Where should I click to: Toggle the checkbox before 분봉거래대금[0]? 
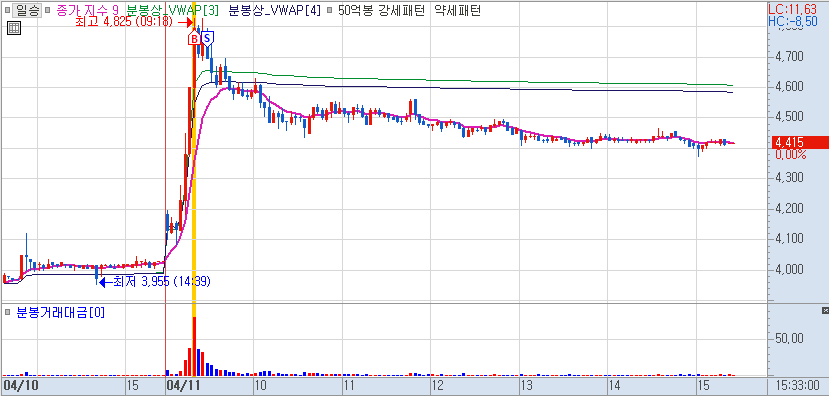coord(7,312)
